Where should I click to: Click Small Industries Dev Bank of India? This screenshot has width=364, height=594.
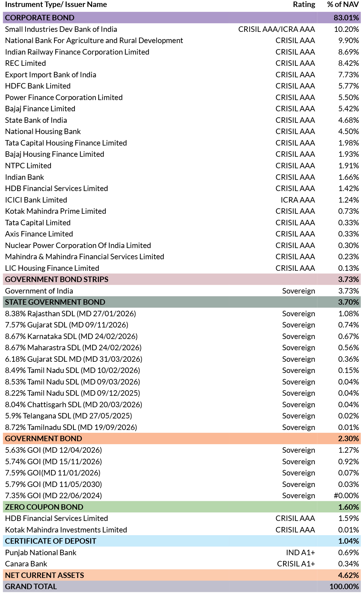point(61,29)
